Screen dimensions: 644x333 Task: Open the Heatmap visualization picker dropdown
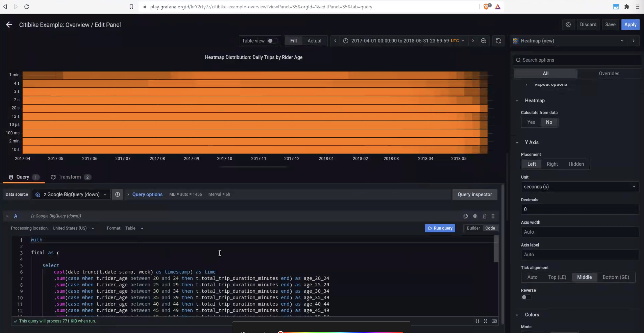(x=622, y=41)
